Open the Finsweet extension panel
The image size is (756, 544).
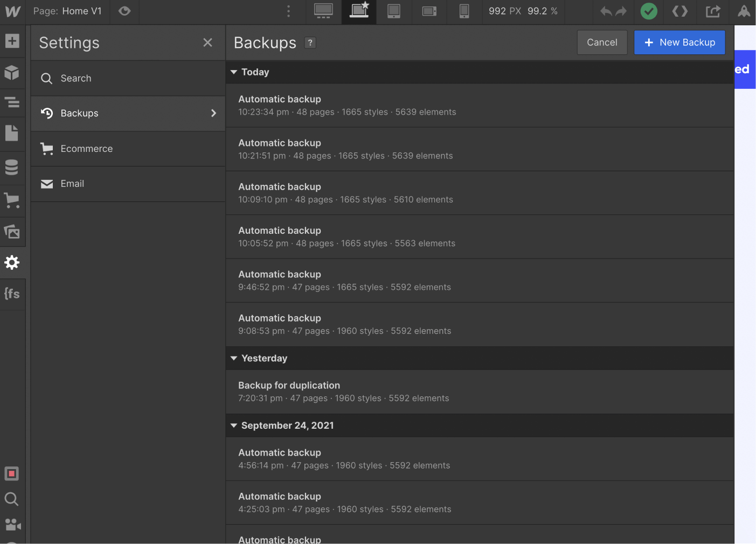(12, 294)
